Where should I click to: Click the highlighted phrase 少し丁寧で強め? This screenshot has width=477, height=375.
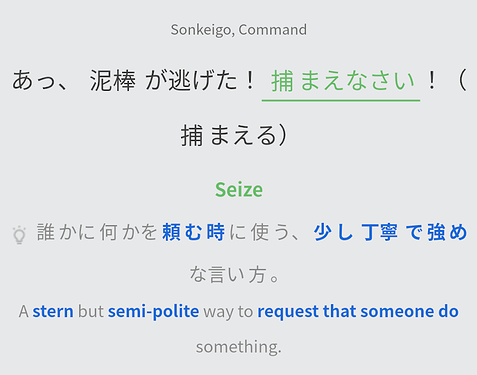390,232
